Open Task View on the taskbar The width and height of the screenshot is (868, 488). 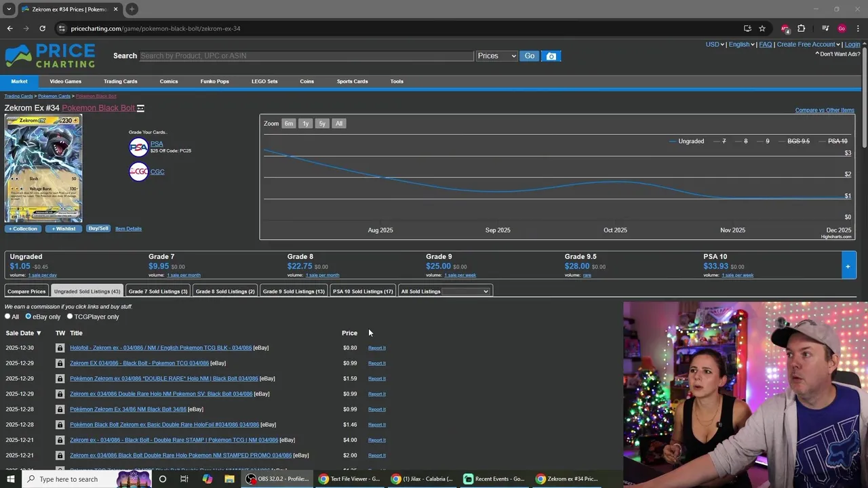click(x=184, y=479)
